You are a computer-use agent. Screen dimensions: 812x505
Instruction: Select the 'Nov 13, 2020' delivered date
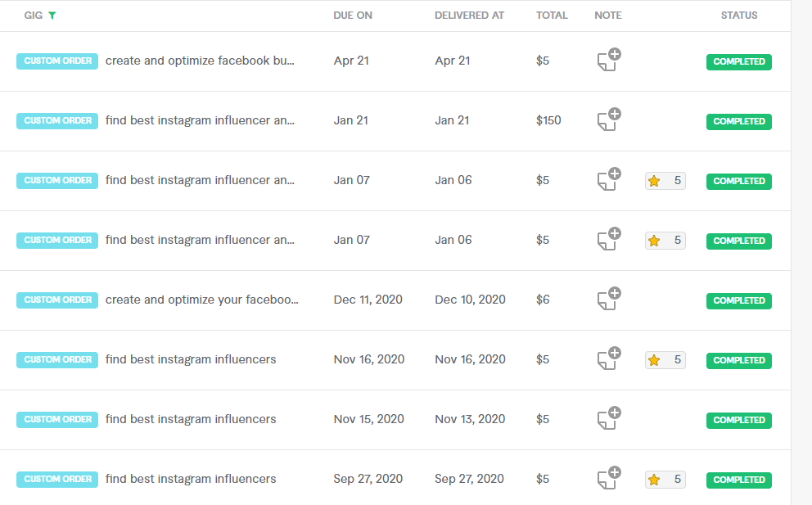[470, 419]
